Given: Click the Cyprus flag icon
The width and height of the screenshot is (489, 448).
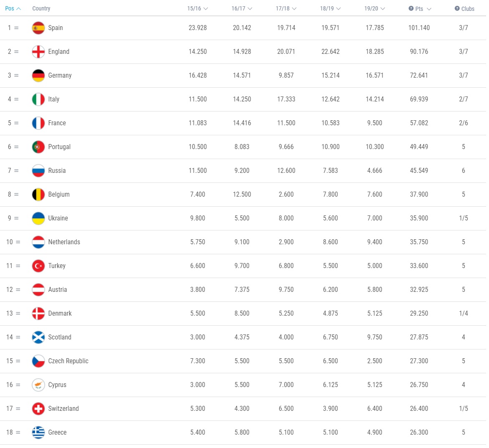Looking at the screenshot, I should (x=38, y=385).
